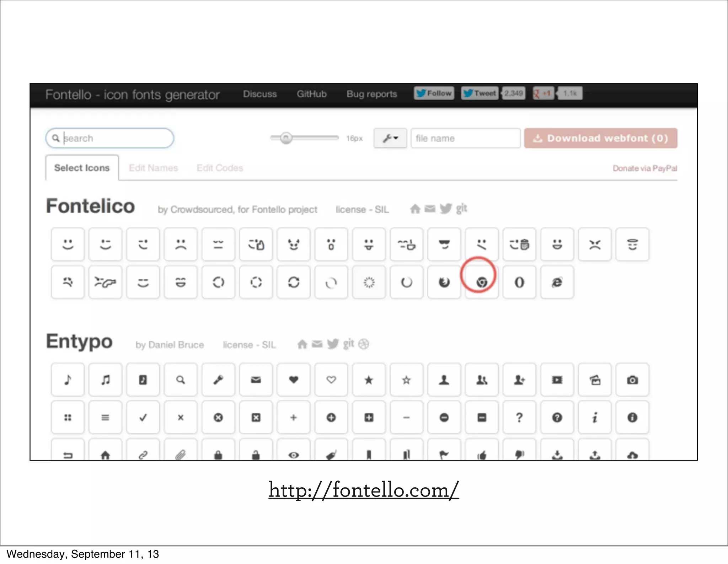This screenshot has width=728, height=564.
Task: Open the Bug reports menu link
Action: 372,94
